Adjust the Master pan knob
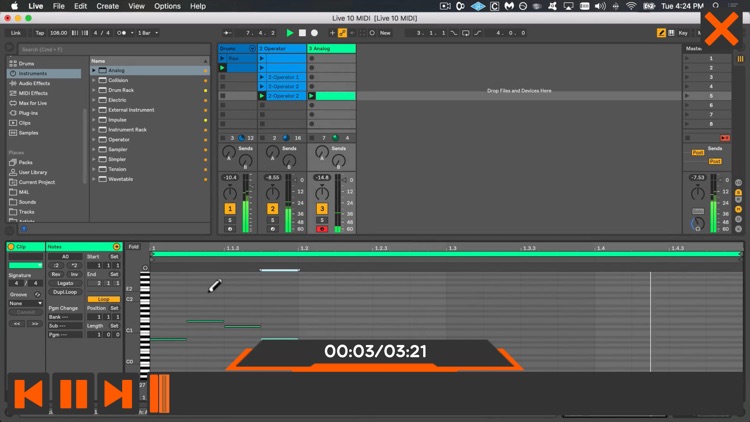The image size is (750, 422). [x=697, y=193]
